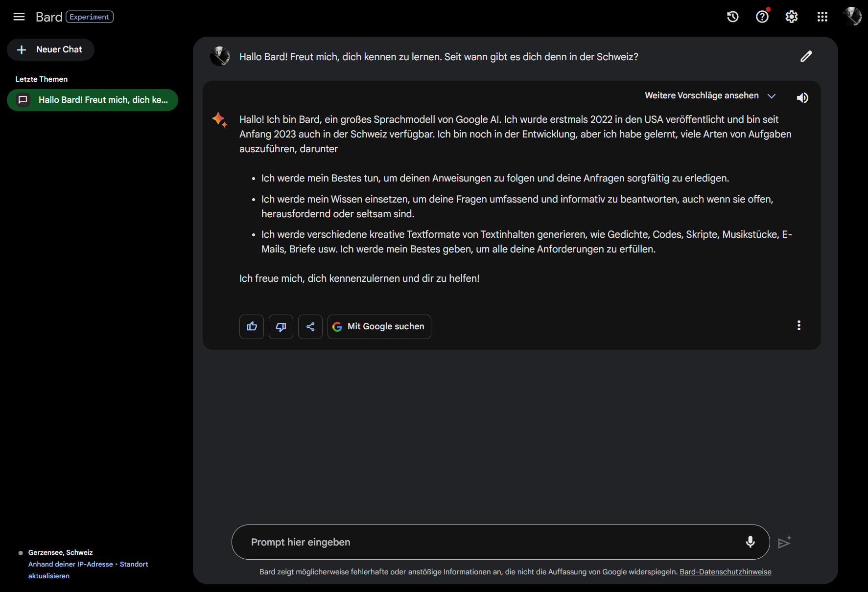The height and width of the screenshot is (592, 868).
Task: Click user avatar beside the prompt
Action: pyautogui.click(x=220, y=56)
